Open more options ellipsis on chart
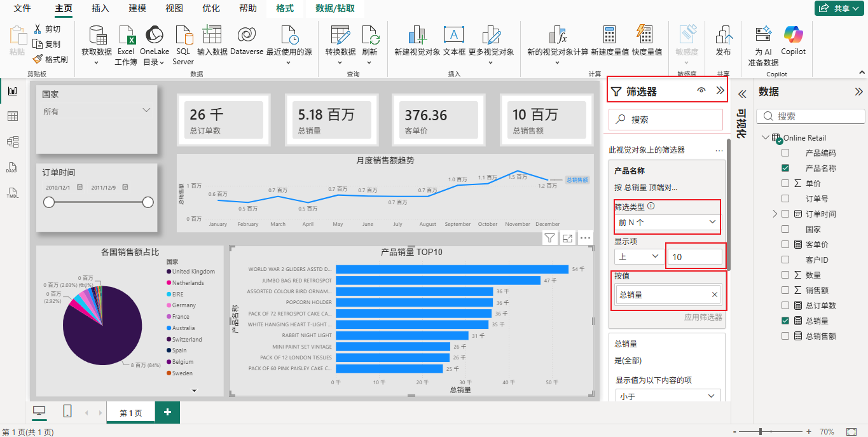This screenshot has height=437, width=868. click(586, 238)
